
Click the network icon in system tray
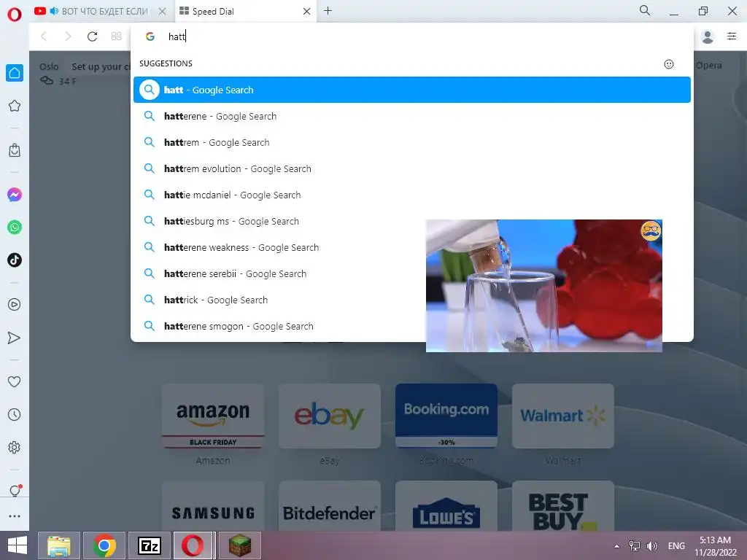click(x=635, y=546)
